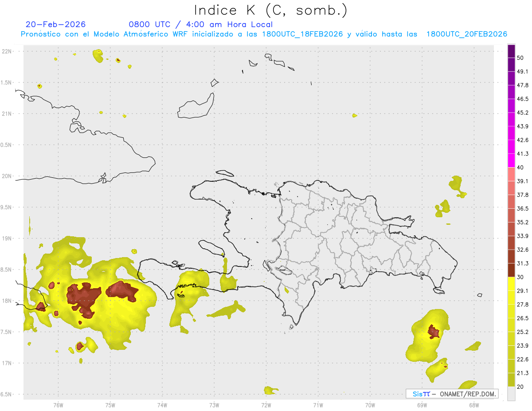Click the '33.9' legend value
532x411 pixels.
point(523,236)
